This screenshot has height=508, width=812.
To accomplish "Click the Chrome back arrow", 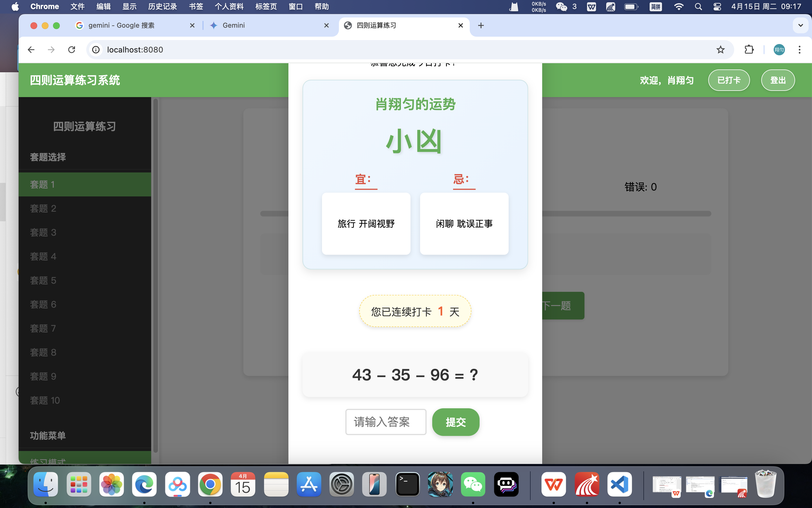I will click(31, 50).
